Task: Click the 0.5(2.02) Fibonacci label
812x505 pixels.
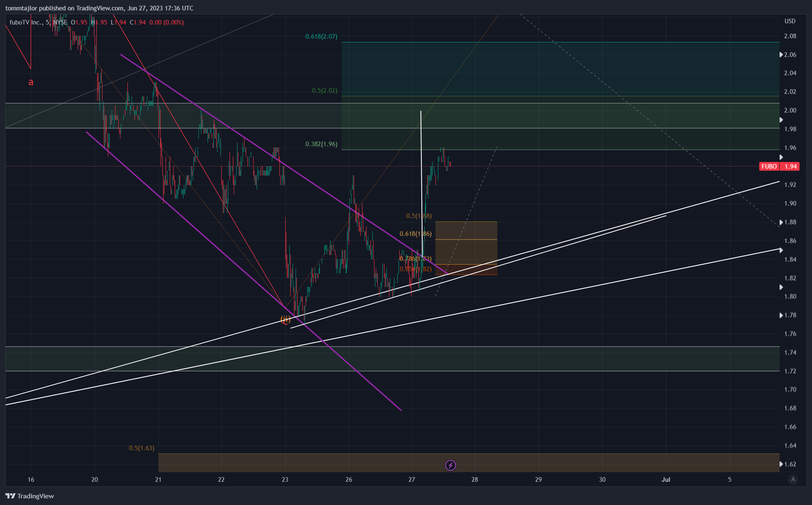Action: point(325,91)
